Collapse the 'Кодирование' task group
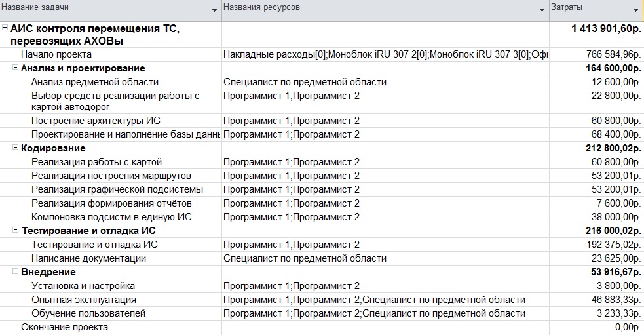Screen dimensions: 644x335 16,148
